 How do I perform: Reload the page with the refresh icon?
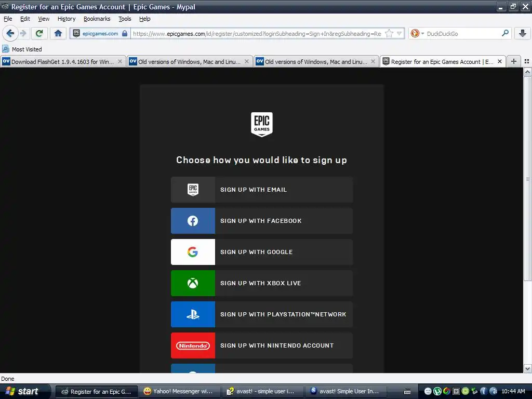tap(39, 33)
